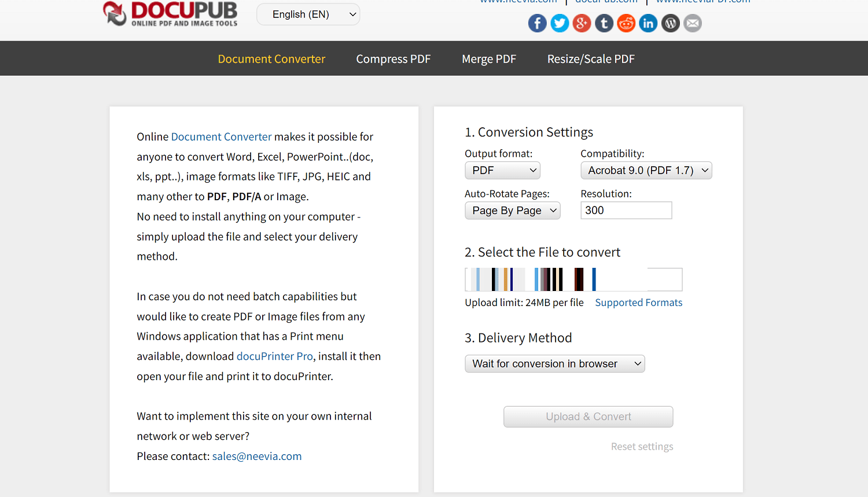Viewport: 868px width, 497px height.
Task: Click the sales@neevia.com email link
Action: point(257,456)
